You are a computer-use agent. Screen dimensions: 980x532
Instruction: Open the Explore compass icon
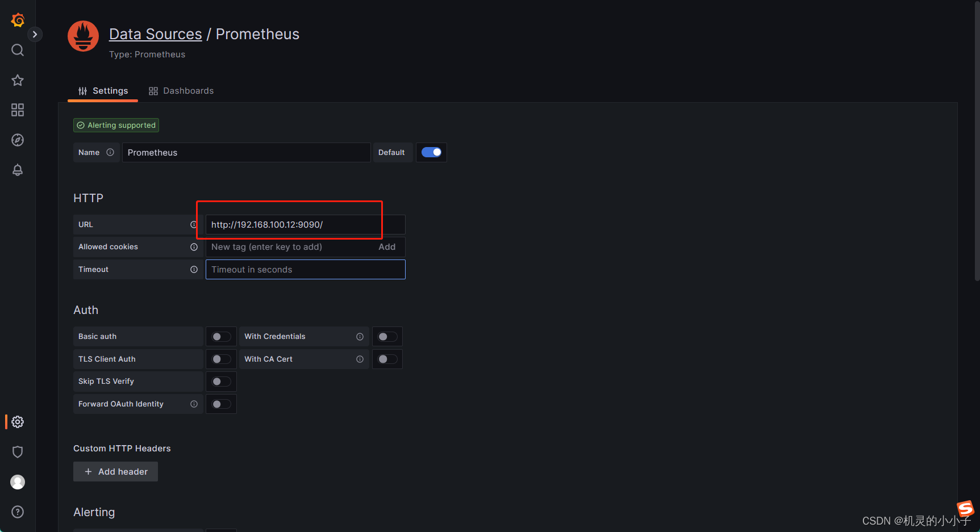18,140
